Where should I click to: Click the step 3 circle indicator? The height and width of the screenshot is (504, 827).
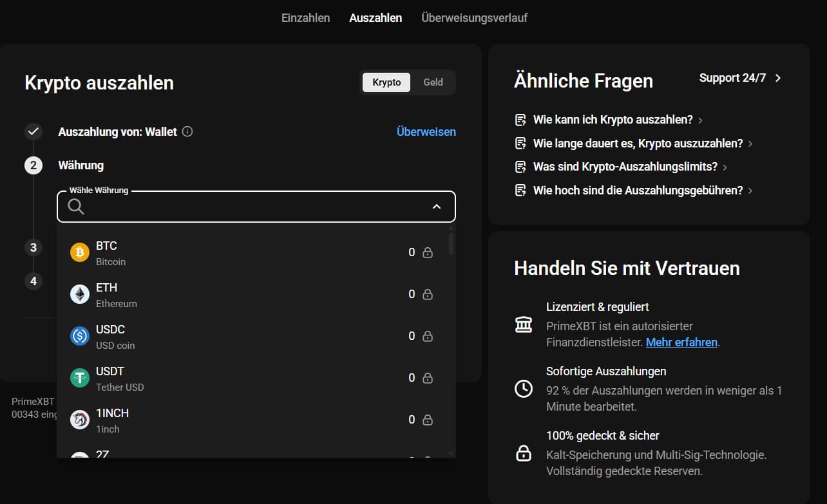click(x=33, y=248)
